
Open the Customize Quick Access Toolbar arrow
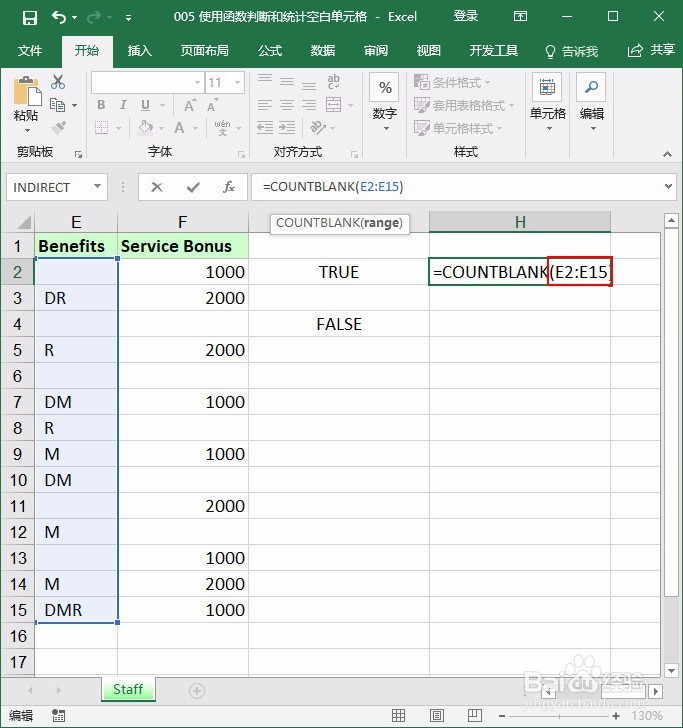128,18
